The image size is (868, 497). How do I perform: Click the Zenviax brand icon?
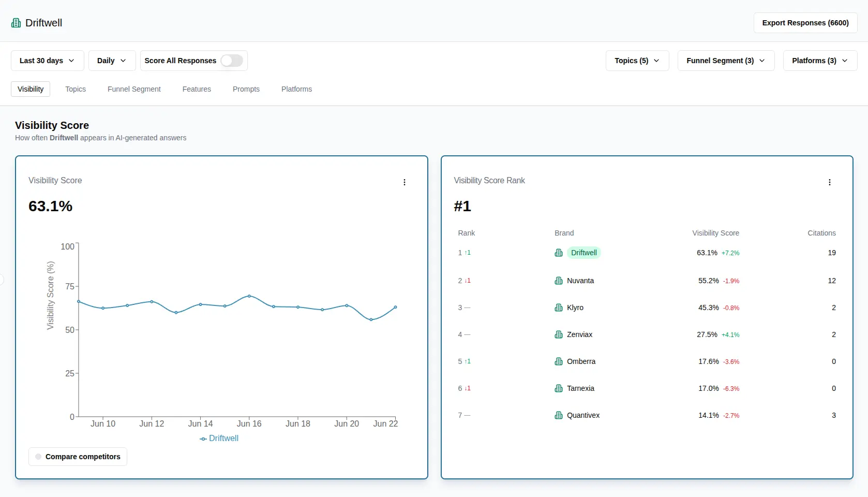(559, 334)
